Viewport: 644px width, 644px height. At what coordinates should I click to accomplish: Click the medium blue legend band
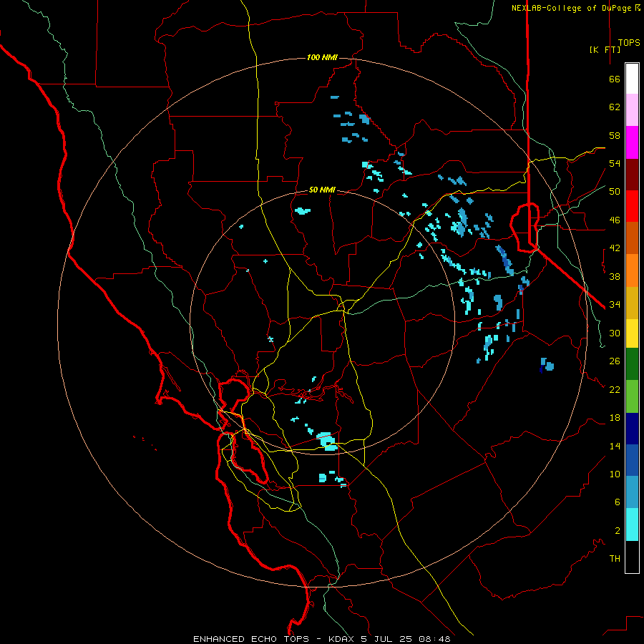click(x=632, y=460)
